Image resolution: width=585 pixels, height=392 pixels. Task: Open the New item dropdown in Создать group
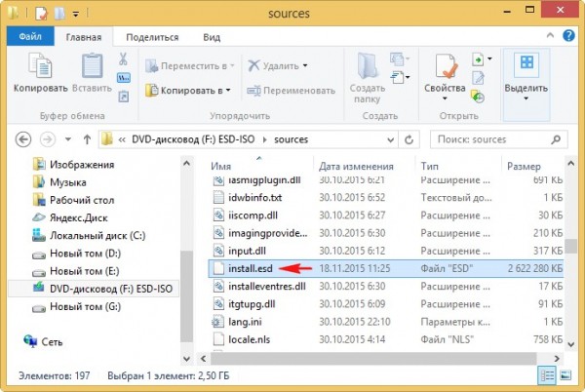tap(399, 59)
